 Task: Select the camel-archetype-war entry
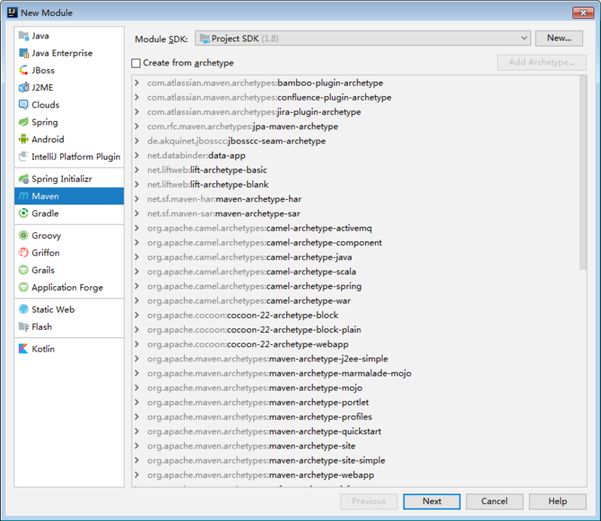click(x=249, y=301)
